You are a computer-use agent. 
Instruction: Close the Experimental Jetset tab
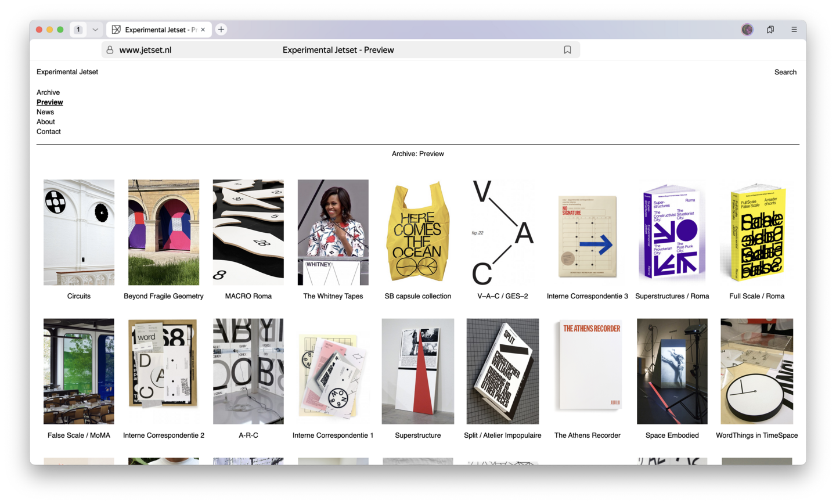click(203, 30)
